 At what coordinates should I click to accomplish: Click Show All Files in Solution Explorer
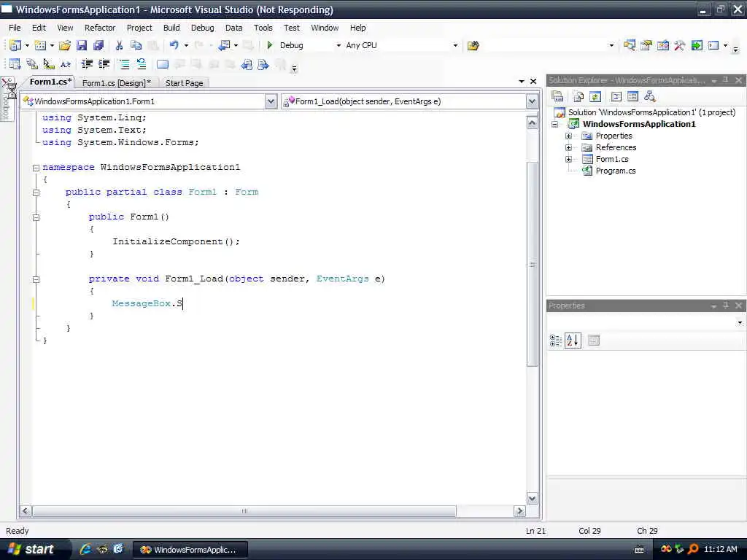click(x=578, y=97)
